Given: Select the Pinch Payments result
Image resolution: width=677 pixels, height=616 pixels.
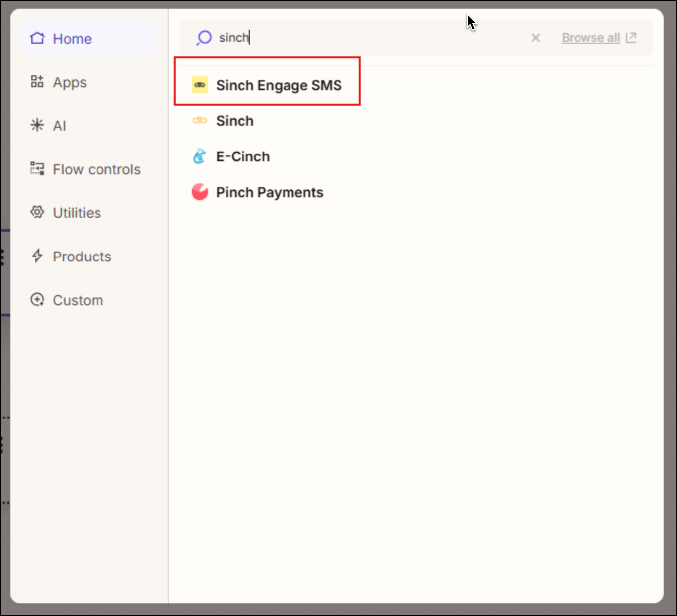Looking at the screenshot, I should (270, 192).
